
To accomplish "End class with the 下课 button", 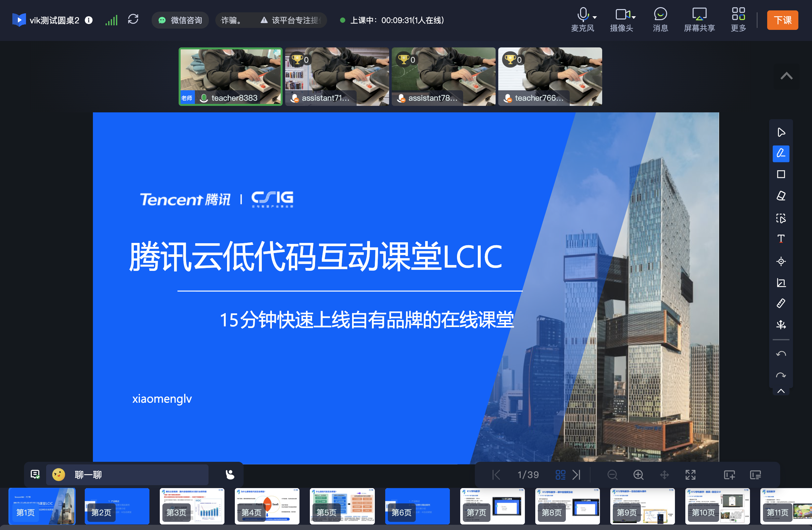I will pyautogui.click(x=782, y=20).
